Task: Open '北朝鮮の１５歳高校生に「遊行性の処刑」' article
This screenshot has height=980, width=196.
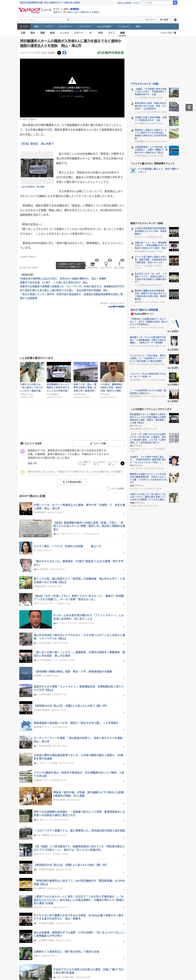Action: tap(66, 951)
